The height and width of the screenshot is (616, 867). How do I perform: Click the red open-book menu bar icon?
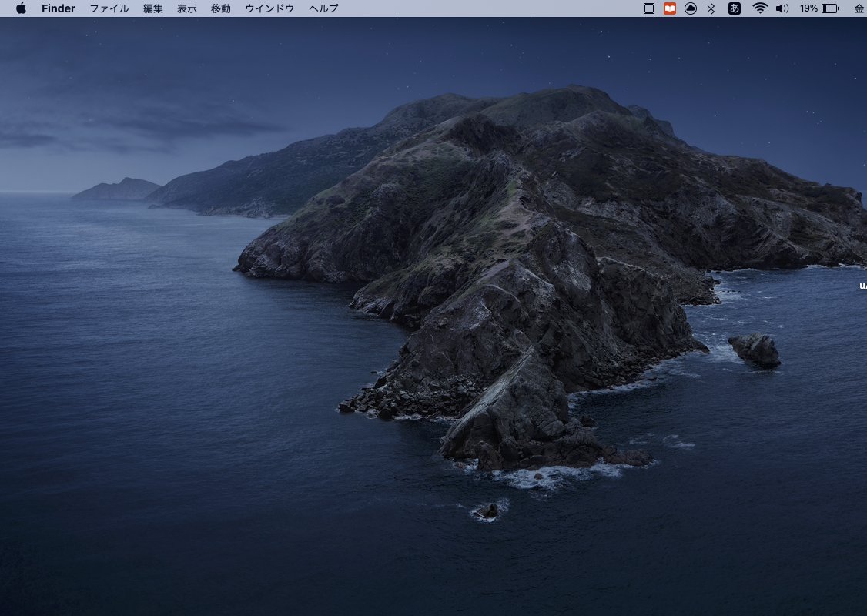[x=670, y=8]
